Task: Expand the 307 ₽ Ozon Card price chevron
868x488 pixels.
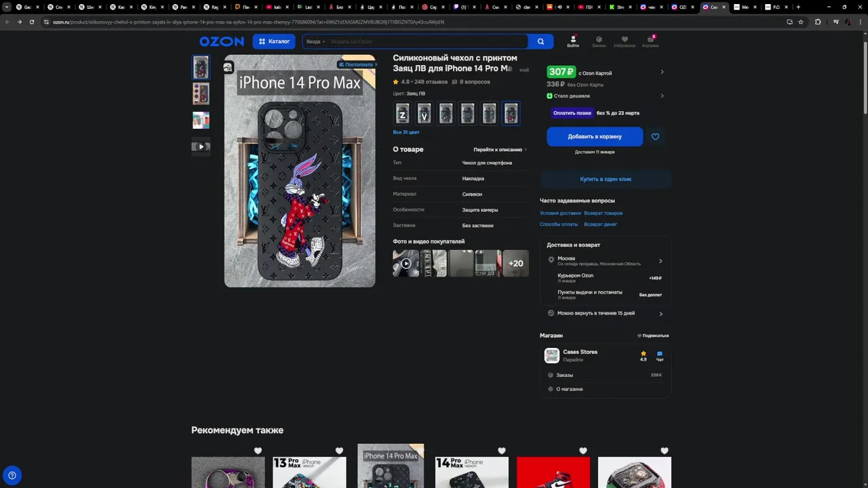Action: (x=662, y=72)
